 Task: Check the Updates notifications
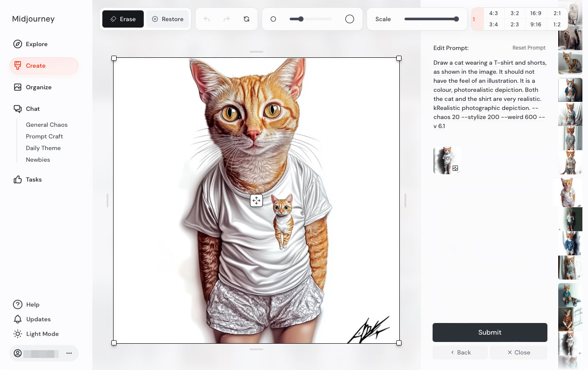32,319
